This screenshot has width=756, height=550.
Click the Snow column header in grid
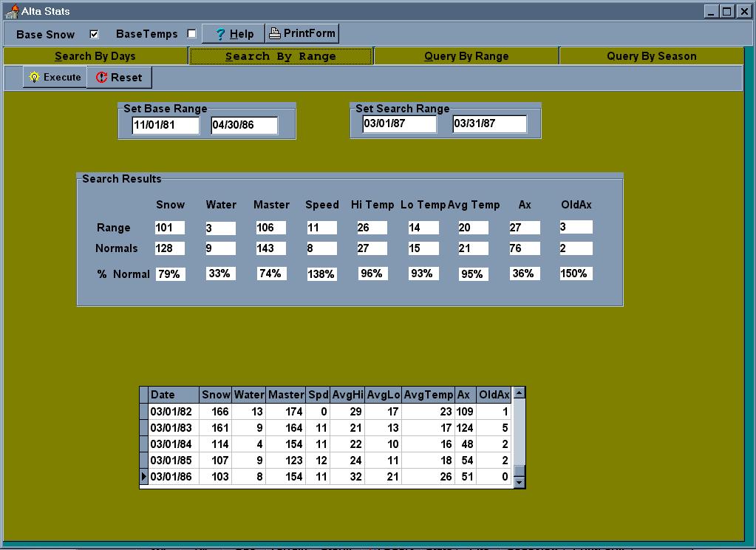point(216,395)
